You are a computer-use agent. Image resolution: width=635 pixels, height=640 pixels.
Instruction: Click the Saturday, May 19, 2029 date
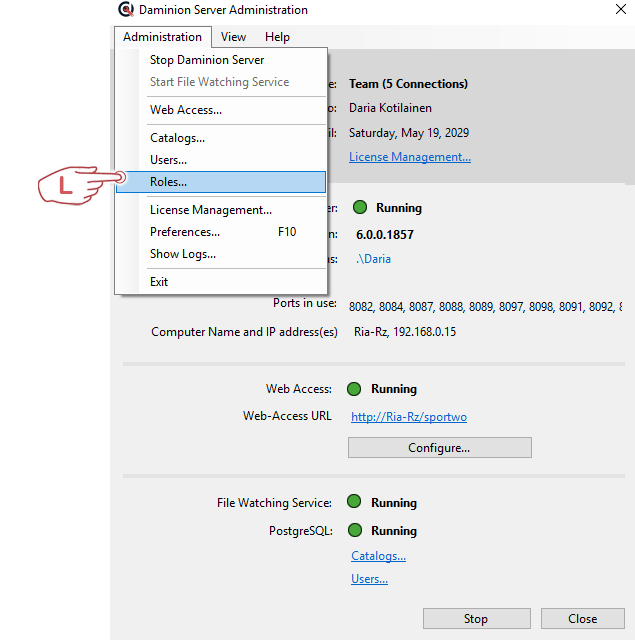[409, 133]
